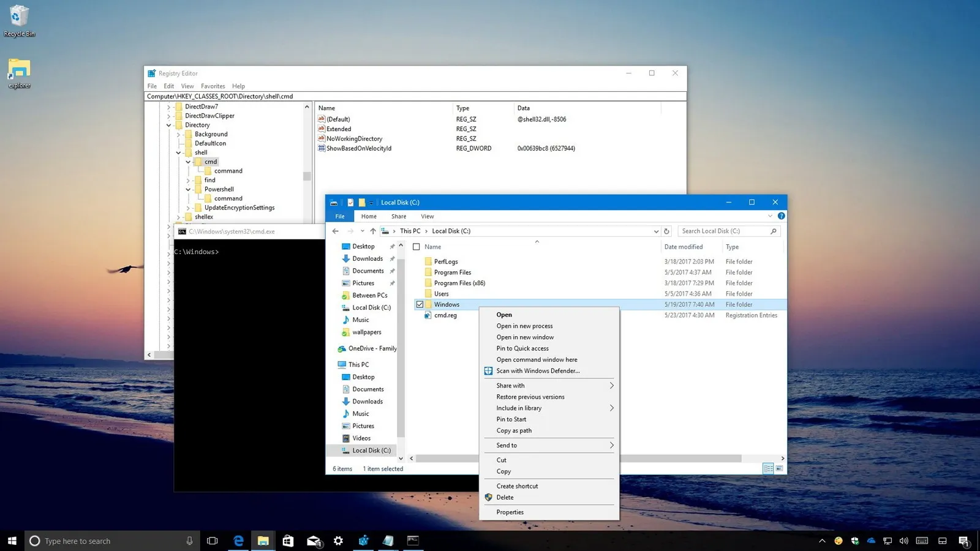Select Scan with Windows Defender in context menu
Screen dimensions: 980x551
point(538,370)
